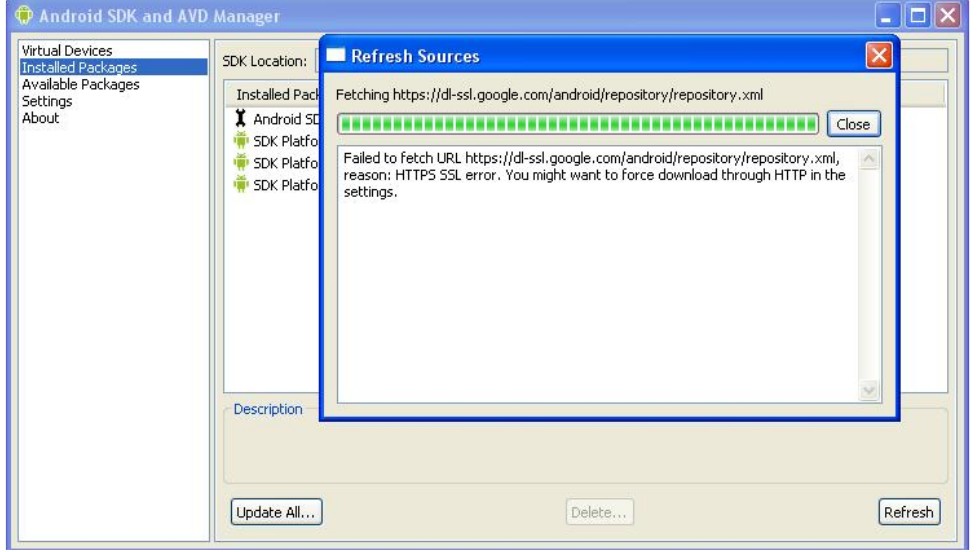The height and width of the screenshot is (552, 978).
Task: Close Refresh Sources dialog with red X
Action: click(879, 56)
